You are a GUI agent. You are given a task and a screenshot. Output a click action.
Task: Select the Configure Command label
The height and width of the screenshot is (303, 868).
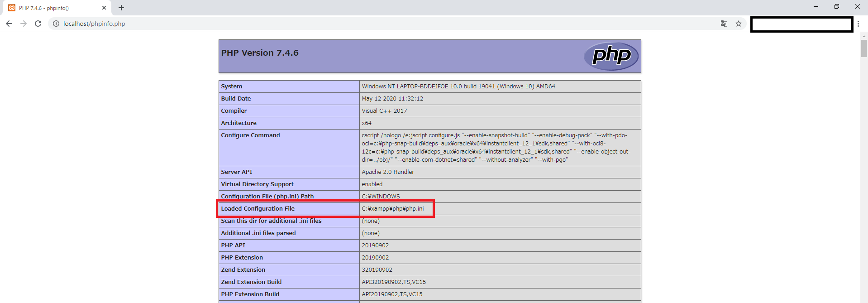pyautogui.click(x=251, y=135)
